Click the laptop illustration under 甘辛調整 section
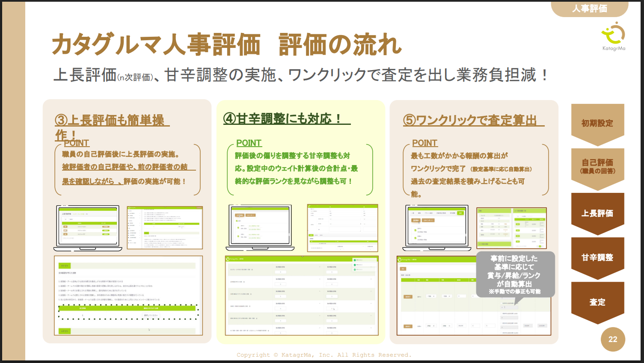This screenshot has width=644, height=363. coord(260,227)
